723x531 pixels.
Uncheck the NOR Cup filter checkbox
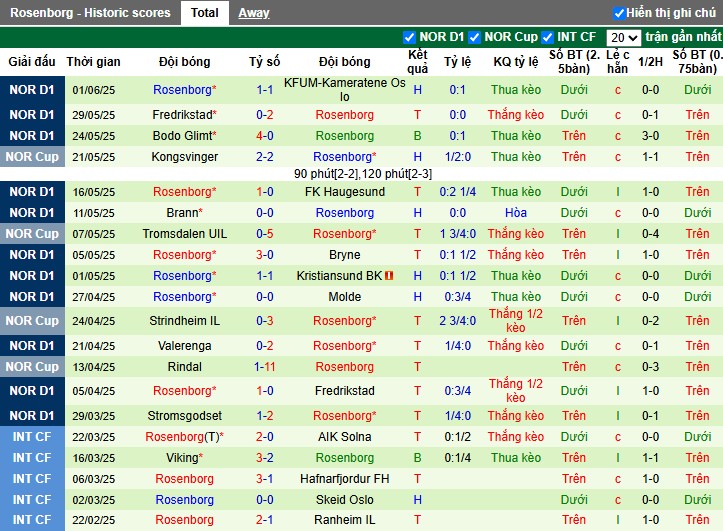tap(474, 37)
